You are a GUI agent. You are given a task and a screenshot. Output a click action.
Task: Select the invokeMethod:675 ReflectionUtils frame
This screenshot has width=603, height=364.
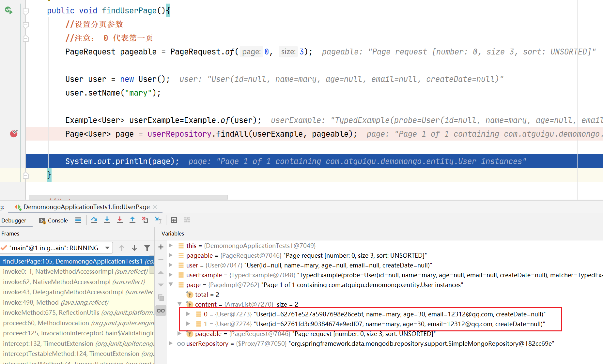click(77, 312)
